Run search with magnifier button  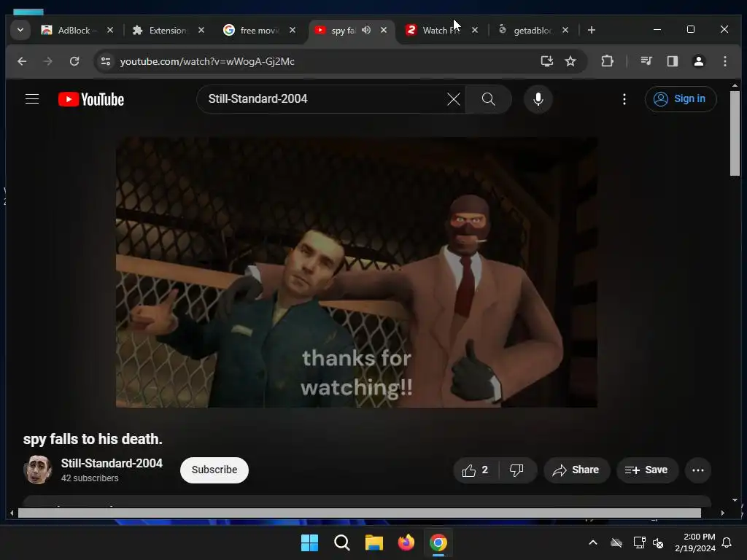(x=488, y=99)
